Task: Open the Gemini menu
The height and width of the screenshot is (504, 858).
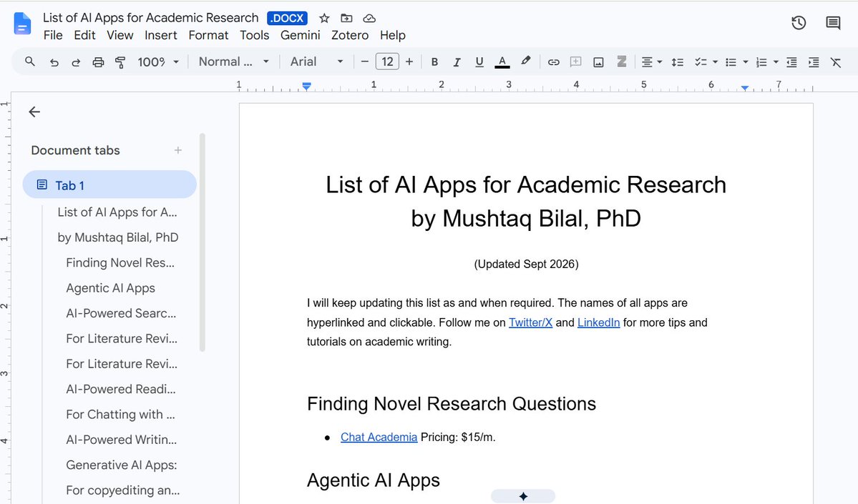Action: pos(300,35)
